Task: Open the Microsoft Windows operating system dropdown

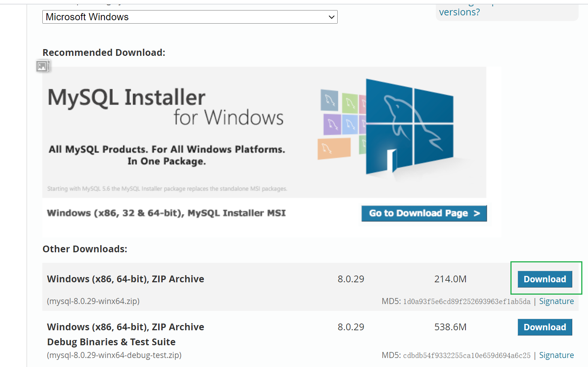Action: click(190, 17)
